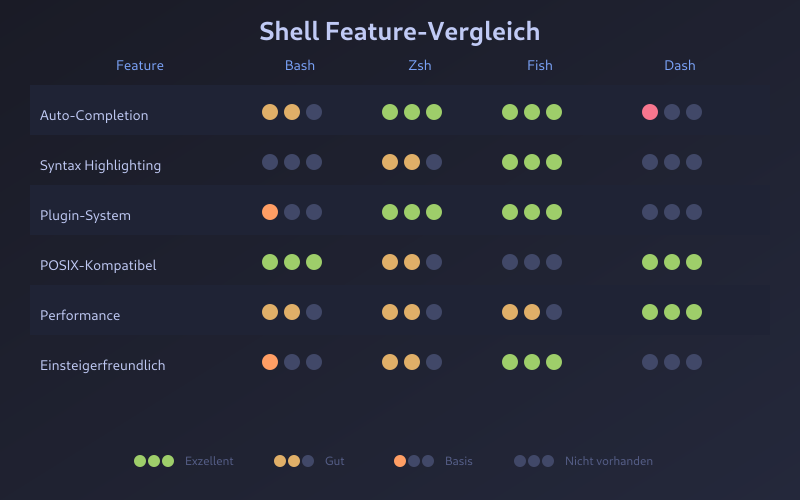
Task: Click Bash POSIX-Kompatibel green rating dots
Action: (292, 262)
